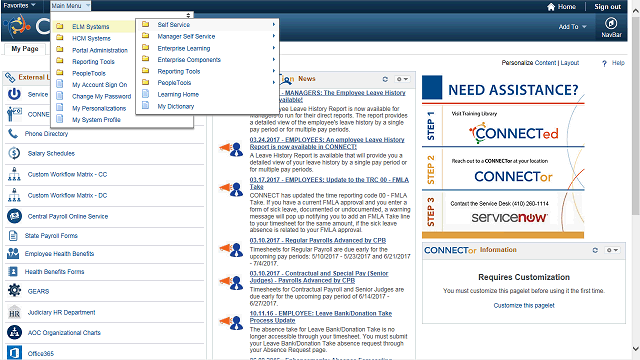Refresh the CONNECTor Information pagelet

[x=595, y=250]
